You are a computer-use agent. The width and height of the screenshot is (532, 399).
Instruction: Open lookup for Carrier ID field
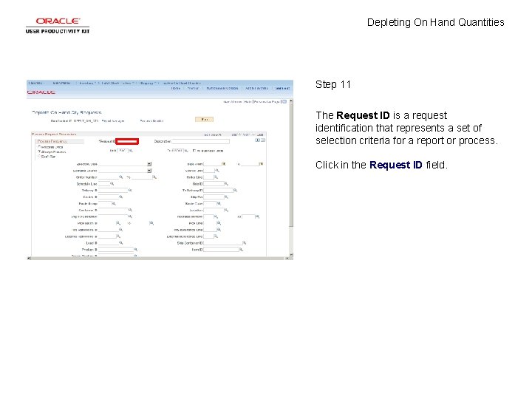coord(120,197)
